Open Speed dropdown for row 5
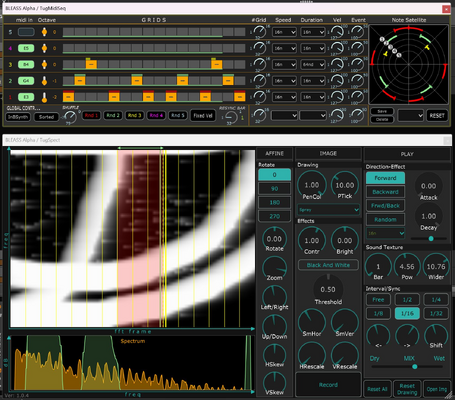The height and width of the screenshot is (400, 455). (284, 32)
